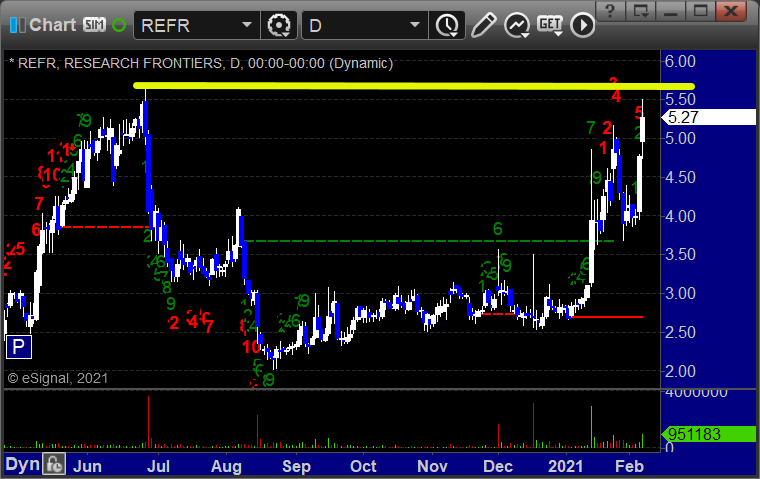Screen dimensions: 760x479
Task: Click the 2.00 price axis label
Action: (680, 371)
